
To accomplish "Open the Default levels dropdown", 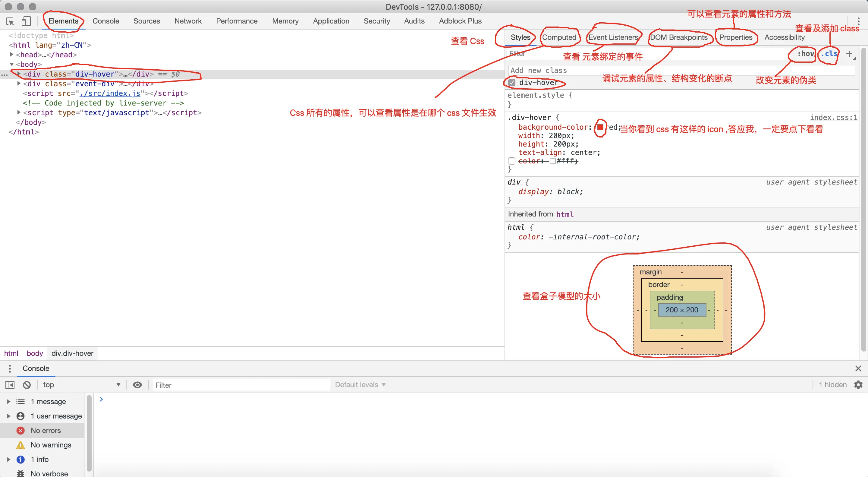I will [x=360, y=385].
